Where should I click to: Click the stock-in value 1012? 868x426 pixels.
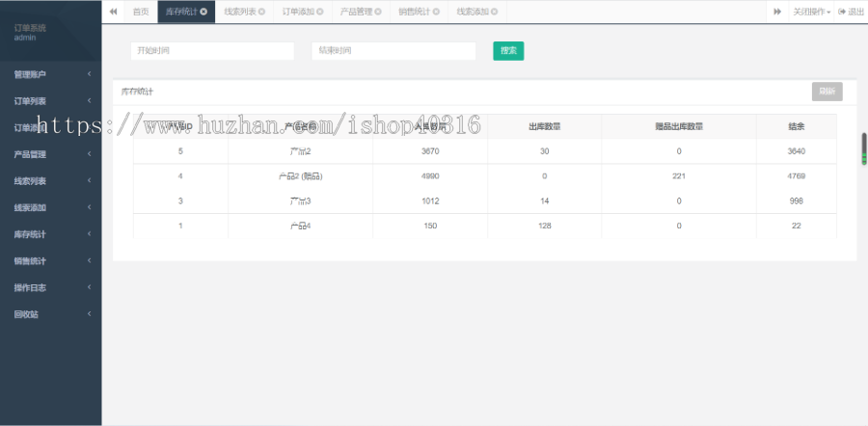click(x=430, y=200)
